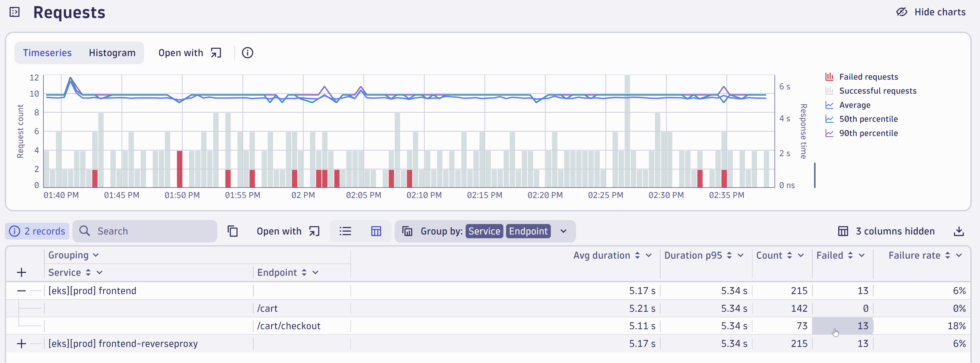The height and width of the screenshot is (363, 980).
Task: Open the Group by dropdown chevron
Action: 563,231
